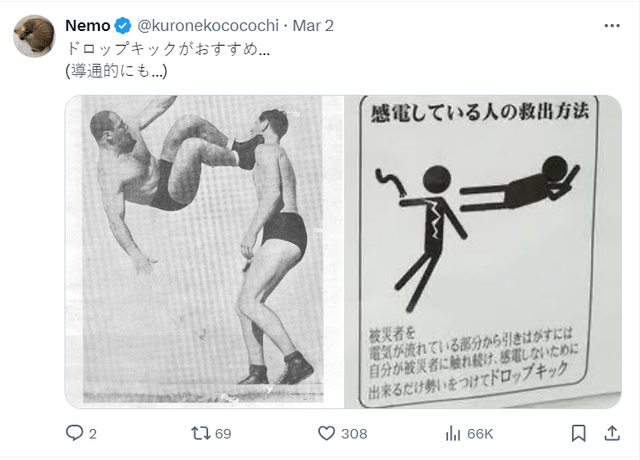Click the views bar chart icon

click(x=453, y=433)
